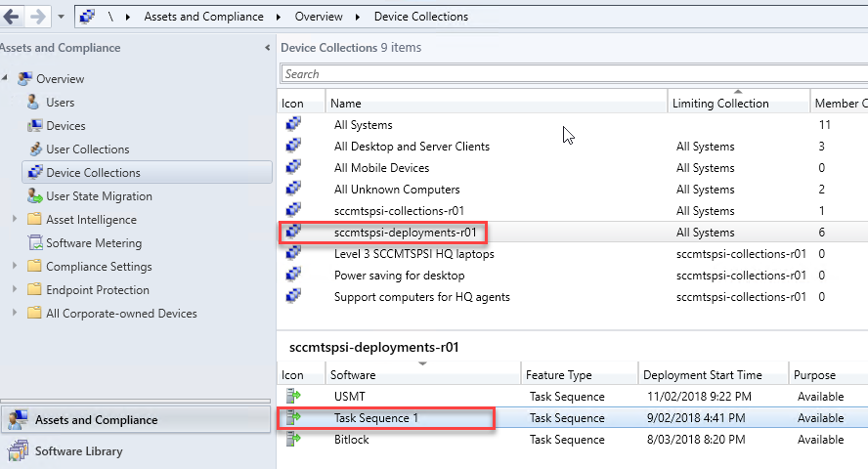Click the User State Migration icon
The height and width of the screenshot is (469, 868).
(34, 196)
